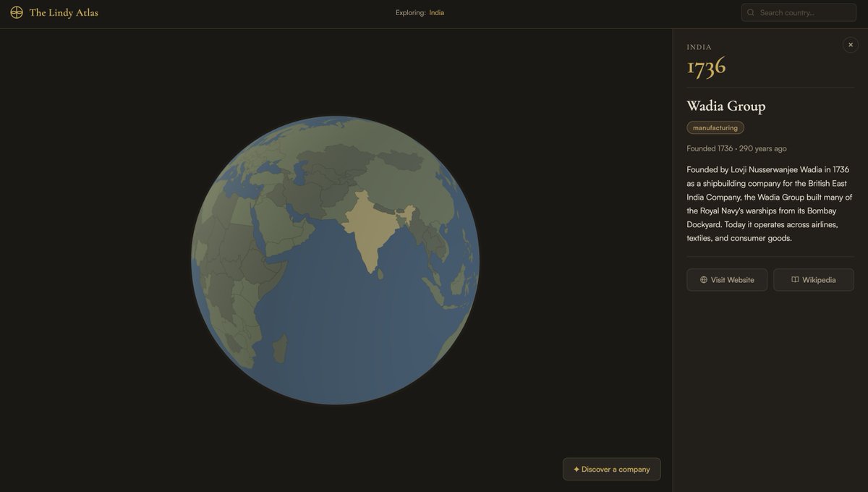Click the Wadia Group description paragraph
Image resolution: width=868 pixels, height=492 pixels.
coord(770,203)
